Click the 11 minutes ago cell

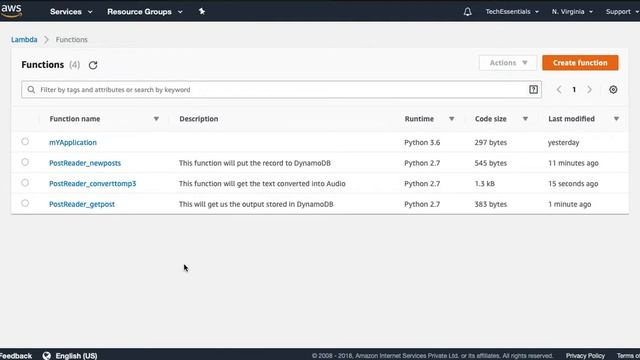click(x=573, y=163)
